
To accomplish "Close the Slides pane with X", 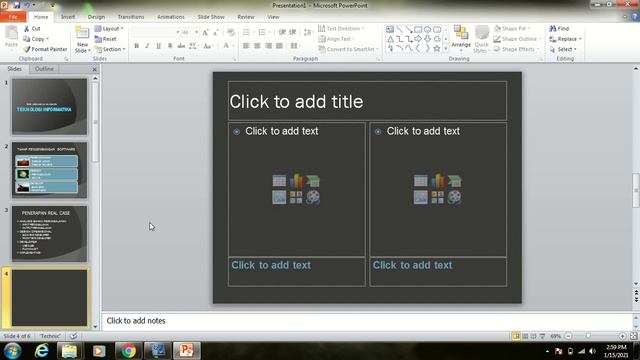I will coord(94,69).
